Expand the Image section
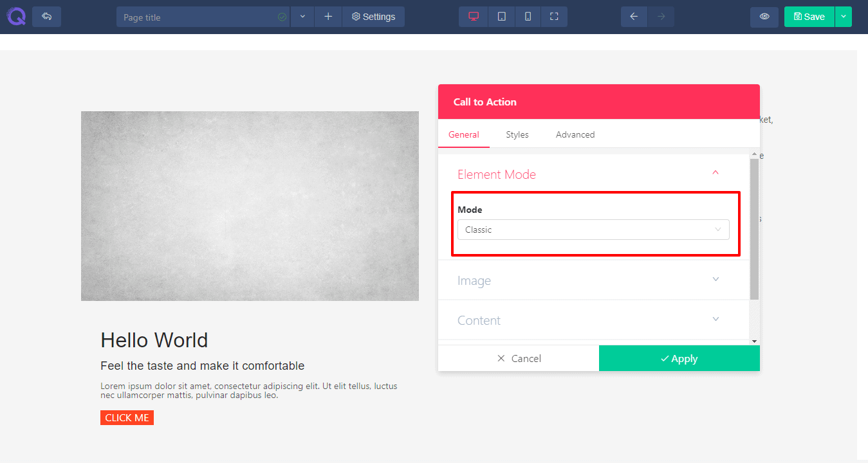 [716, 280]
